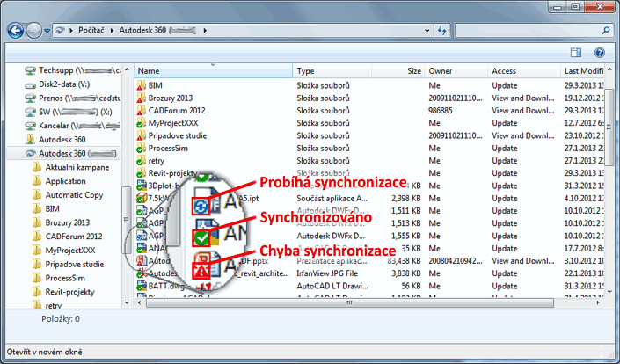Sort by the Size column header
Screen dimensions: 620x364
click(x=398, y=71)
